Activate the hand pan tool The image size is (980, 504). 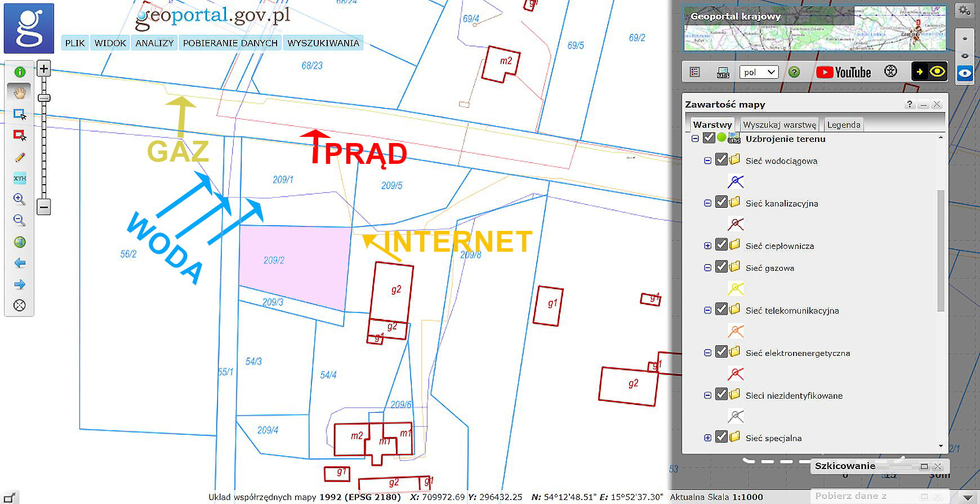(20, 92)
